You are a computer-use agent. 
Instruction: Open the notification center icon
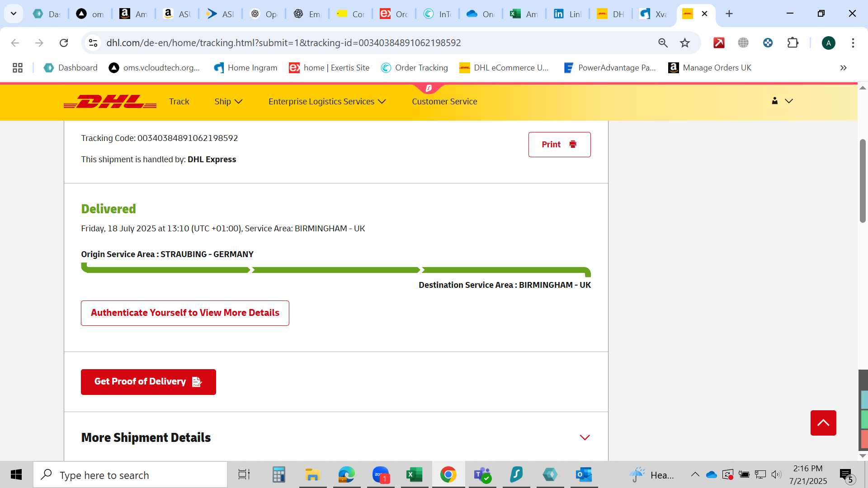846,475
